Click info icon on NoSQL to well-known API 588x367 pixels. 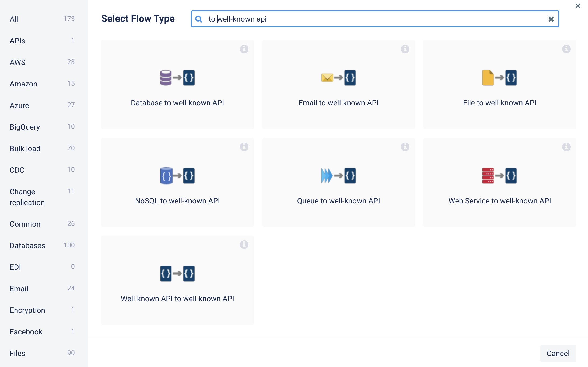(x=244, y=147)
